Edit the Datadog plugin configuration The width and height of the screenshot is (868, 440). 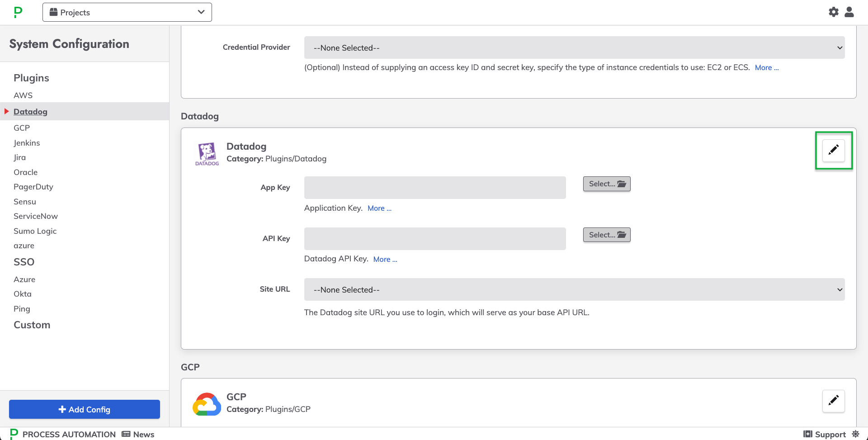tap(834, 150)
